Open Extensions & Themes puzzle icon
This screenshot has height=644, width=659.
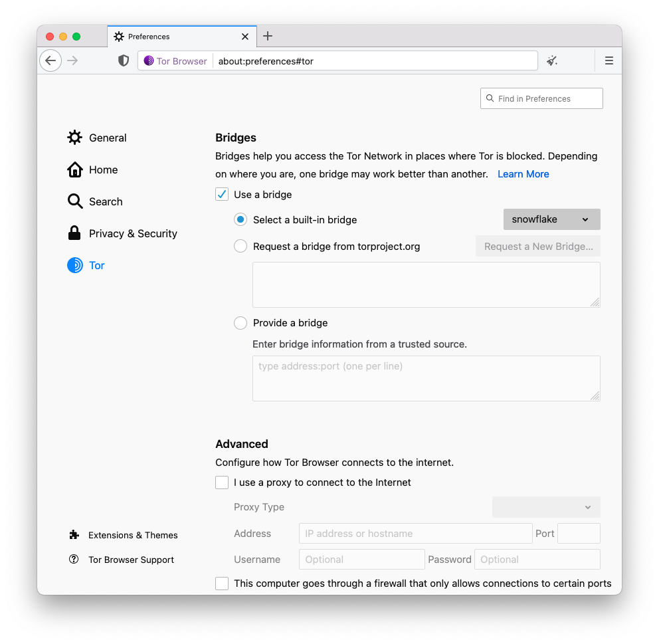[74, 535]
